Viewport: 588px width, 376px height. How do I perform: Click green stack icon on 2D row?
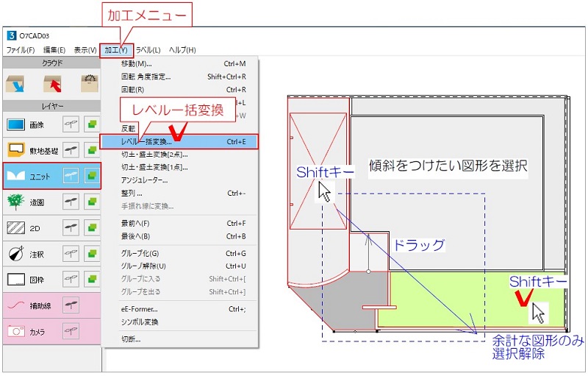(x=91, y=228)
